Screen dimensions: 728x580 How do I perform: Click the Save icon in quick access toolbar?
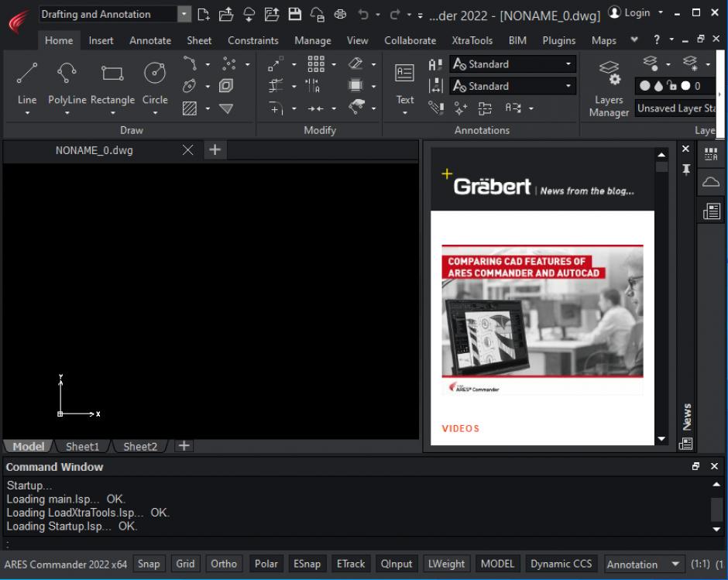[294, 15]
